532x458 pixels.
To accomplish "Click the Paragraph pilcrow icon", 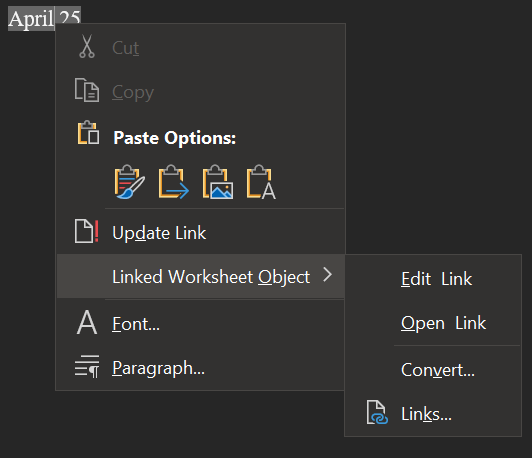I will click(x=87, y=366).
